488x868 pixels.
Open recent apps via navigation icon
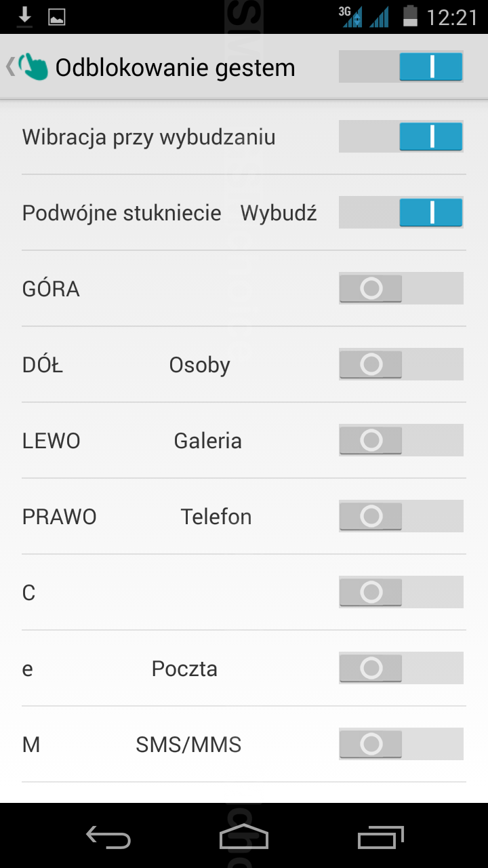point(380,838)
